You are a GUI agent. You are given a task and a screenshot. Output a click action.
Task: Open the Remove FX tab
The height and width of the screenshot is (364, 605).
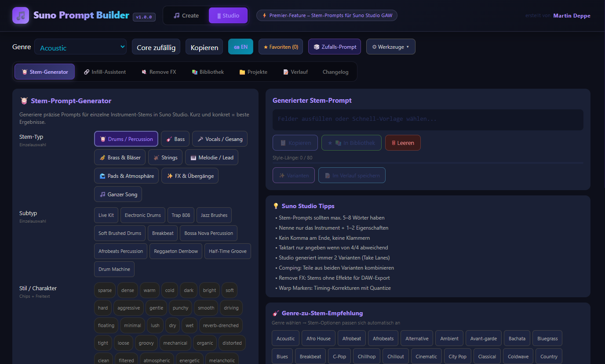159,72
